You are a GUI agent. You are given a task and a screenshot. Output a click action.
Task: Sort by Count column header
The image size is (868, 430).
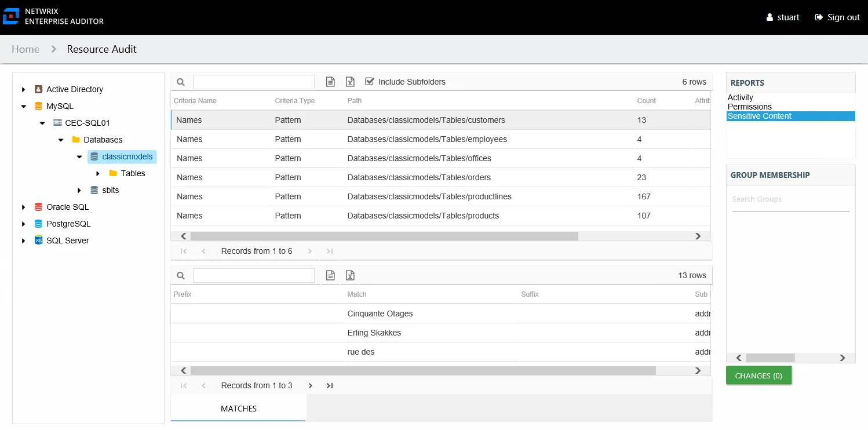pyautogui.click(x=647, y=101)
